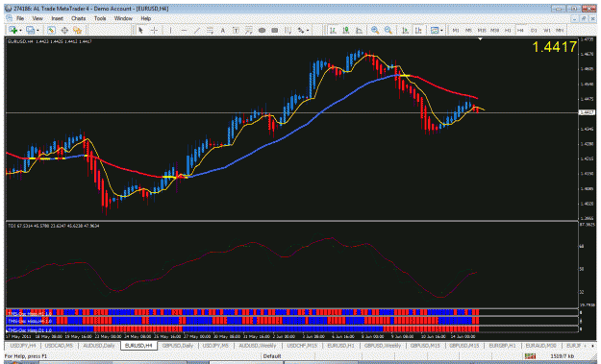Expand the Arrows tool dropdown
The image size is (601, 364).
[308, 30]
